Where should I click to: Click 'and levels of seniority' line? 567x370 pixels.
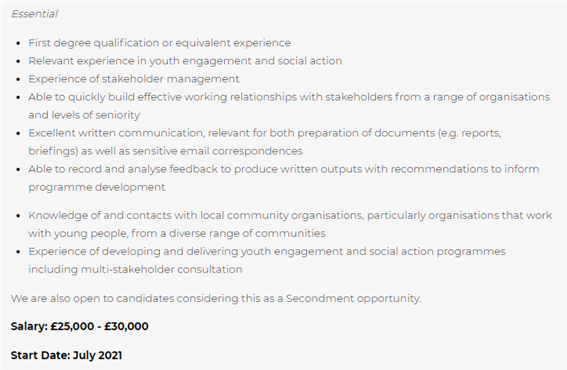coord(84,115)
